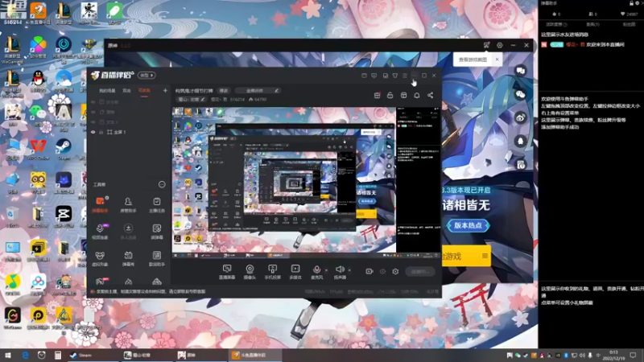Toggle visibility of the 全屏 1 source
The width and height of the screenshot is (644, 362).
tap(93, 132)
